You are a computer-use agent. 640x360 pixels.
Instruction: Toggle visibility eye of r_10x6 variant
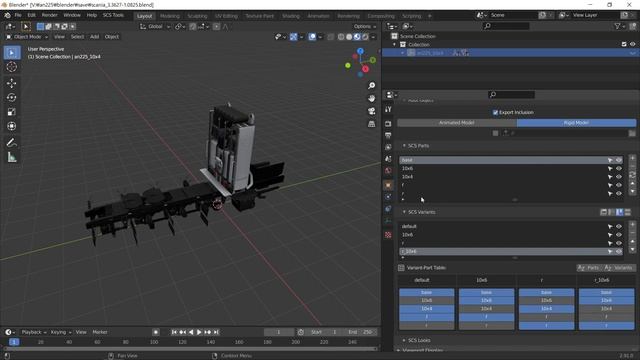point(619,251)
